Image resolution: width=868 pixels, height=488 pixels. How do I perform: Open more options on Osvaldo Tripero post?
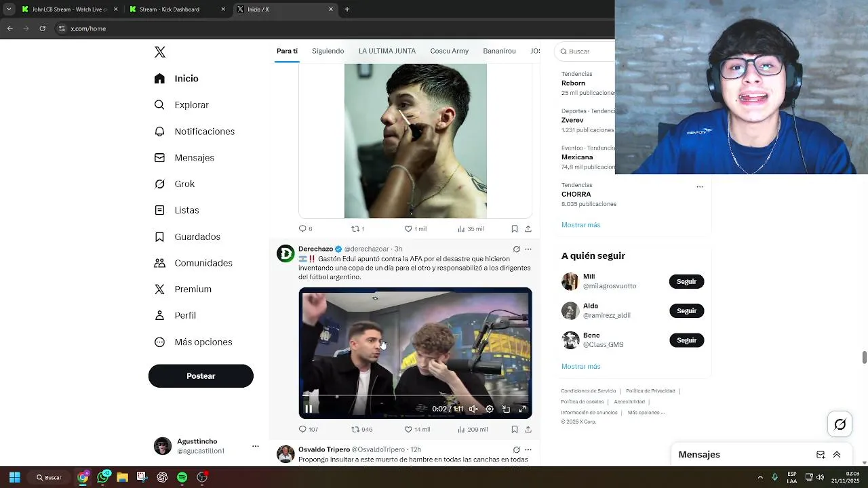click(x=528, y=450)
